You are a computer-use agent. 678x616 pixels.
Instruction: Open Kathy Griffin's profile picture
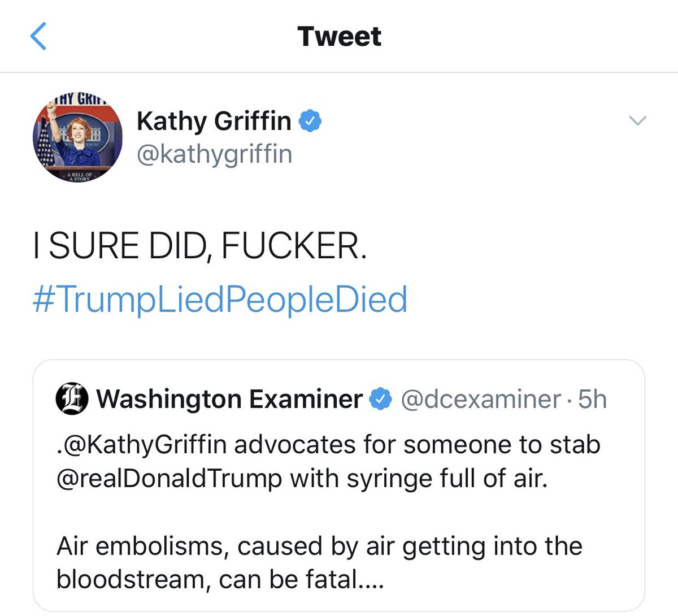[x=77, y=137]
